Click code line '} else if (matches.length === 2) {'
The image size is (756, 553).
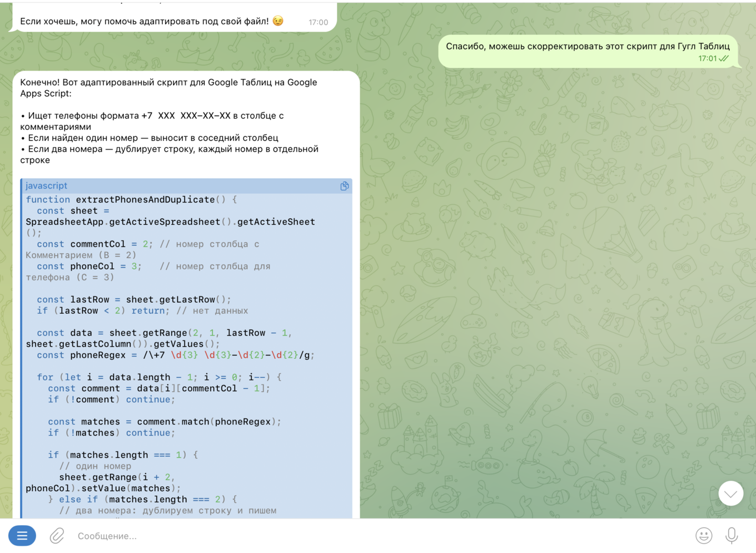pyautogui.click(x=142, y=500)
